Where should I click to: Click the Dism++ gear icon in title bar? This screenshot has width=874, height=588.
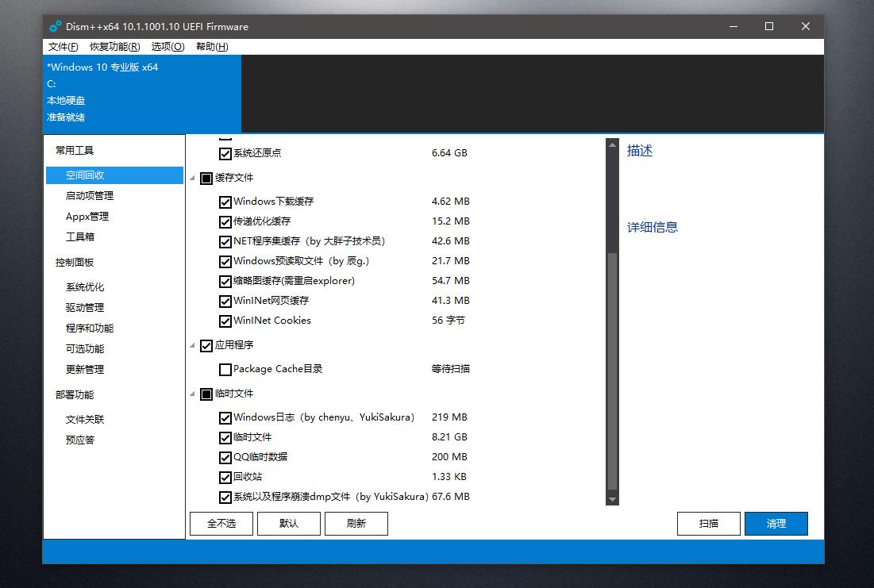point(56,26)
